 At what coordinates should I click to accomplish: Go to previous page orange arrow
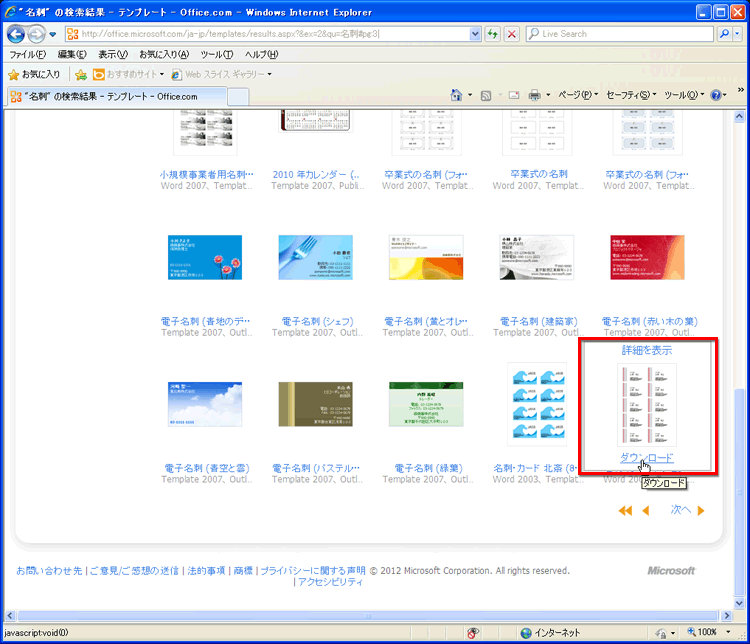tap(646, 511)
